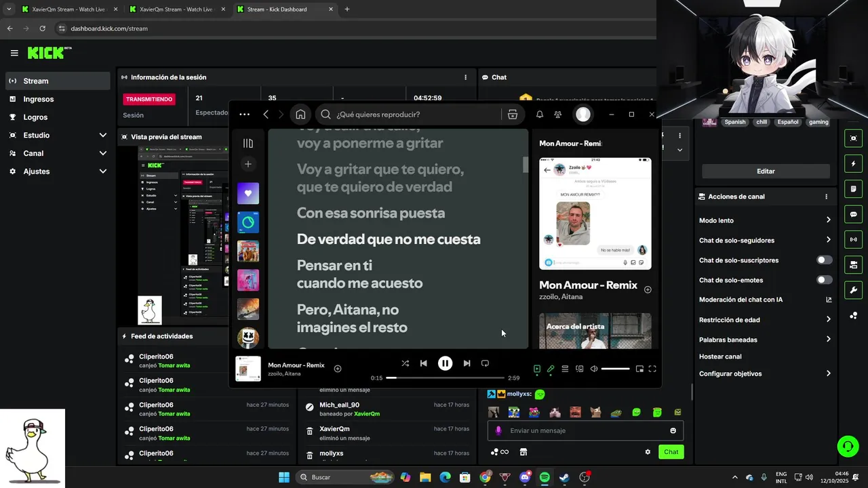Pause the Mon Amour Remix song
This screenshot has width=868, height=488.
coord(445,363)
